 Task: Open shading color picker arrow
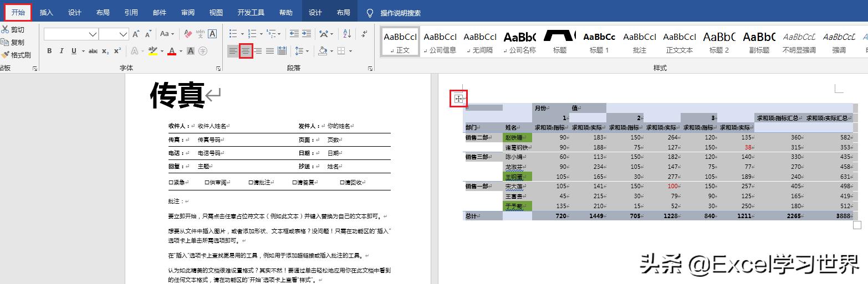click(331, 51)
